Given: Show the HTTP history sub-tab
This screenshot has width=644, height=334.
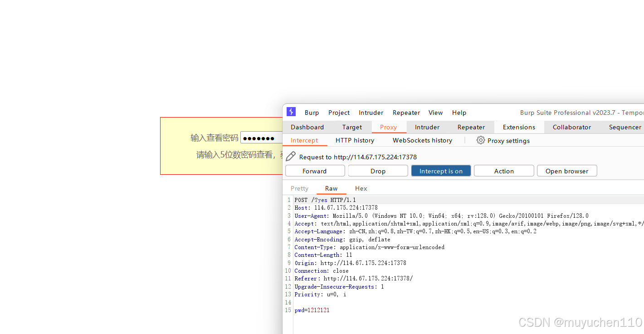Looking at the screenshot, I should point(355,140).
